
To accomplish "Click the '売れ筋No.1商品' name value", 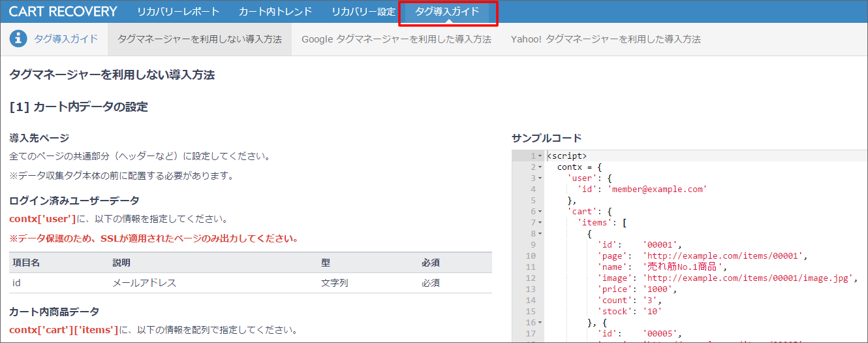I will (x=683, y=267).
